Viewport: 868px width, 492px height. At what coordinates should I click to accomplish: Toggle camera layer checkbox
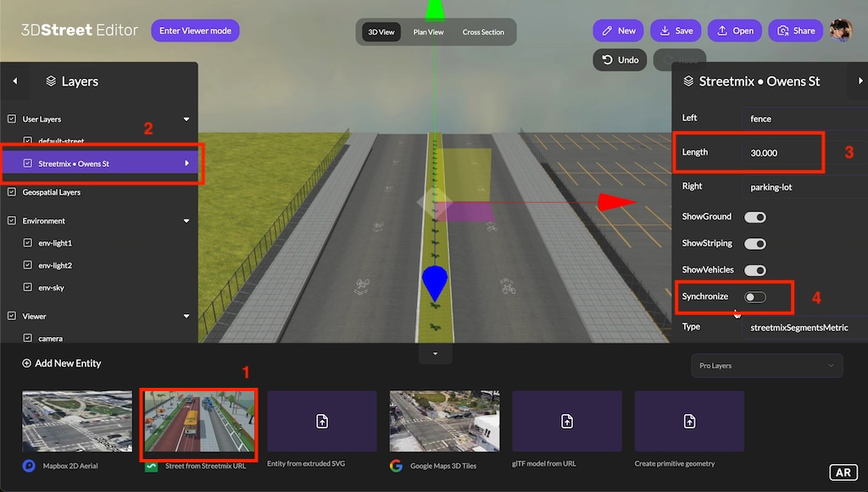pyautogui.click(x=27, y=338)
